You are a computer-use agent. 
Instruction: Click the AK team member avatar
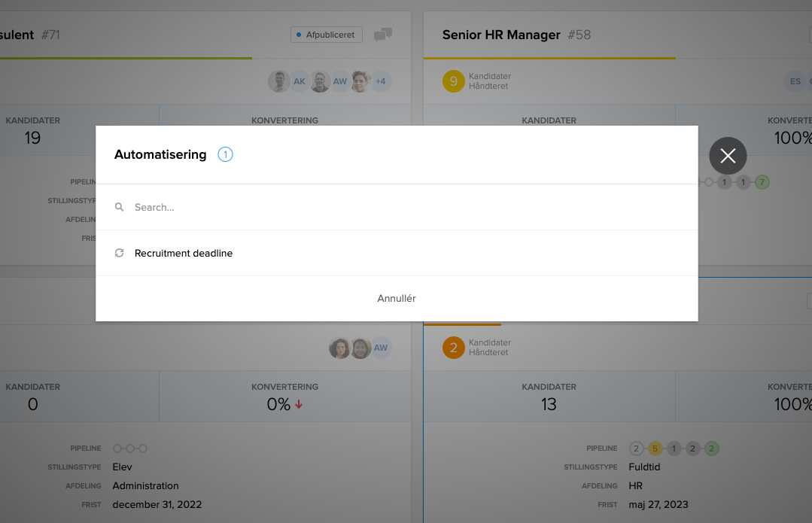click(300, 81)
